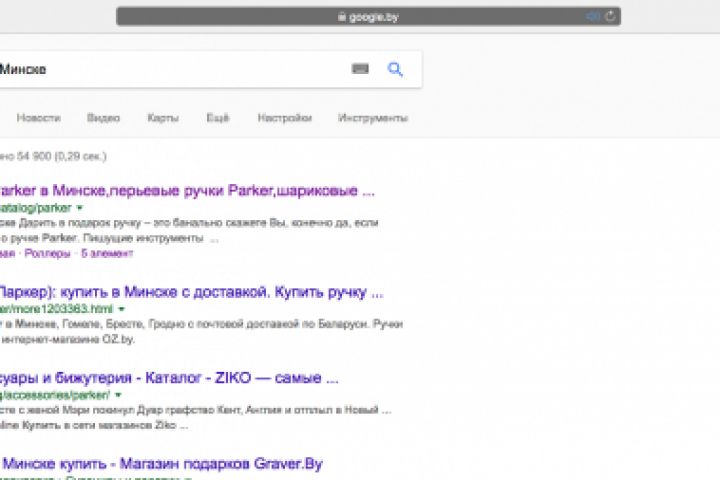Open Магазин подарков Graver.By result
The image size is (720, 480).
click(x=162, y=464)
